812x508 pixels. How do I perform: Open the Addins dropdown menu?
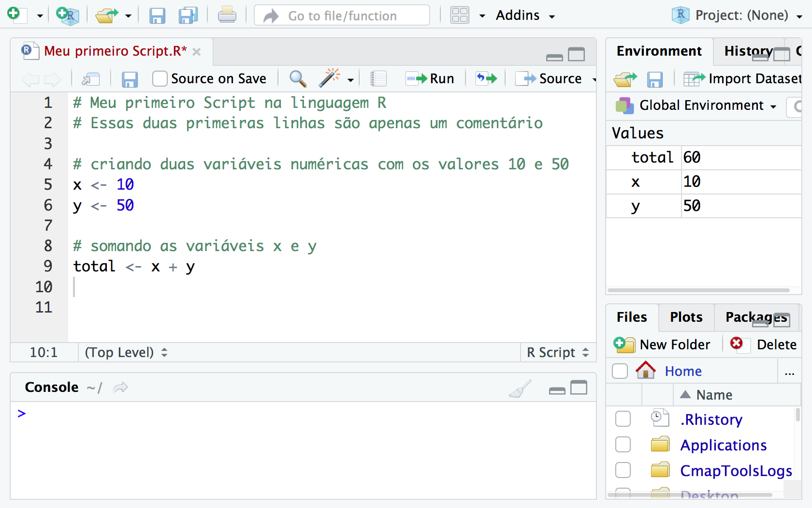(525, 15)
